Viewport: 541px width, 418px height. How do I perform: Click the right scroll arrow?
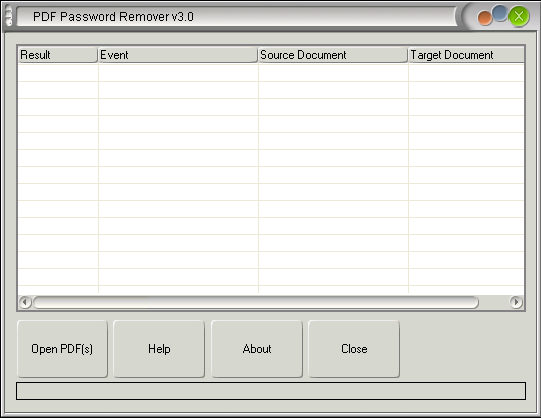point(516,302)
